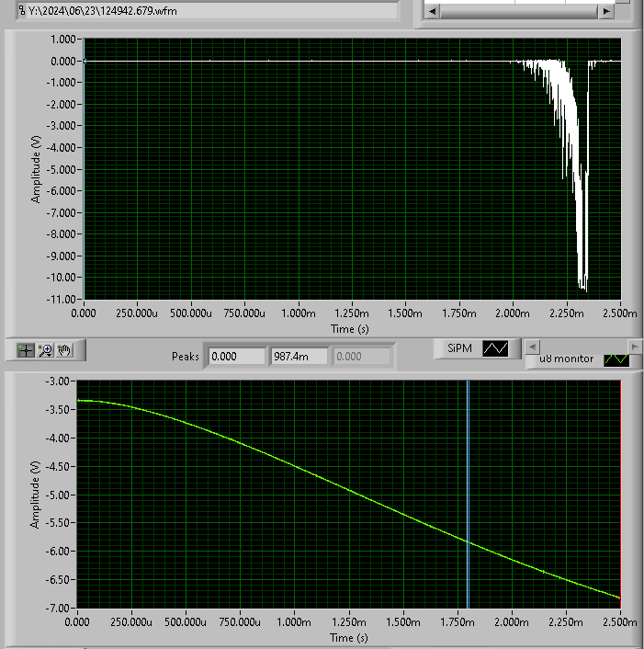Click the path icon beside the file path
This screenshot has height=649, width=644.
22,10
